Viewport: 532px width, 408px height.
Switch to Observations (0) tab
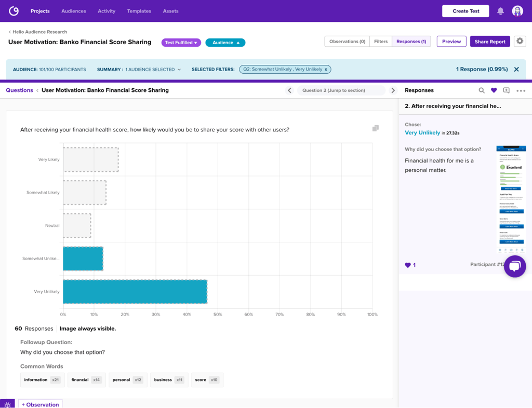pyautogui.click(x=347, y=42)
